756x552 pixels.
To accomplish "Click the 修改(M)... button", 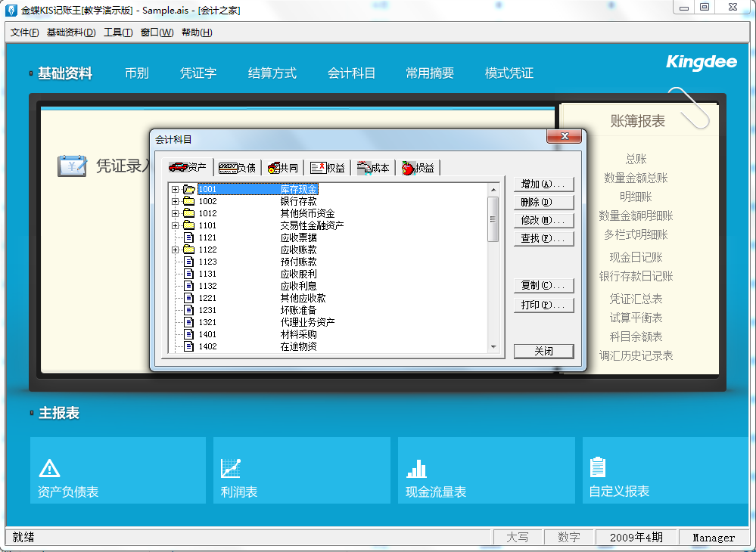I will pyautogui.click(x=544, y=220).
